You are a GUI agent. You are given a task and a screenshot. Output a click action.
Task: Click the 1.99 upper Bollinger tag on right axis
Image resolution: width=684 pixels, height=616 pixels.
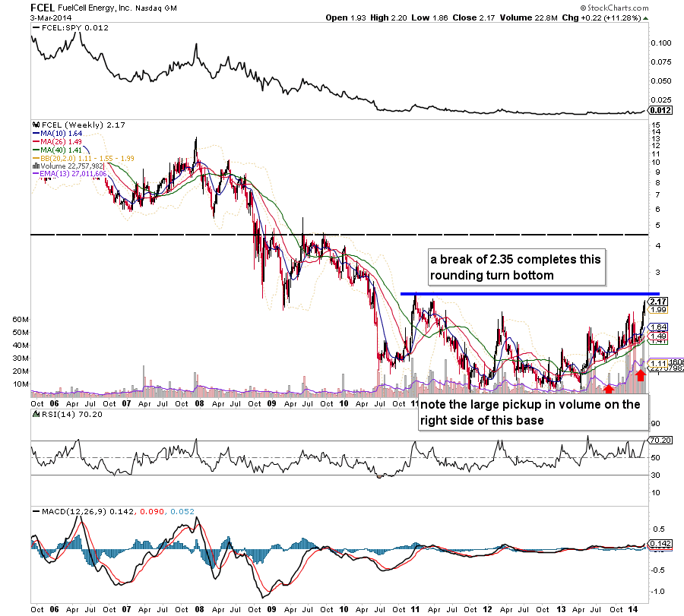(x=658, y=310)
